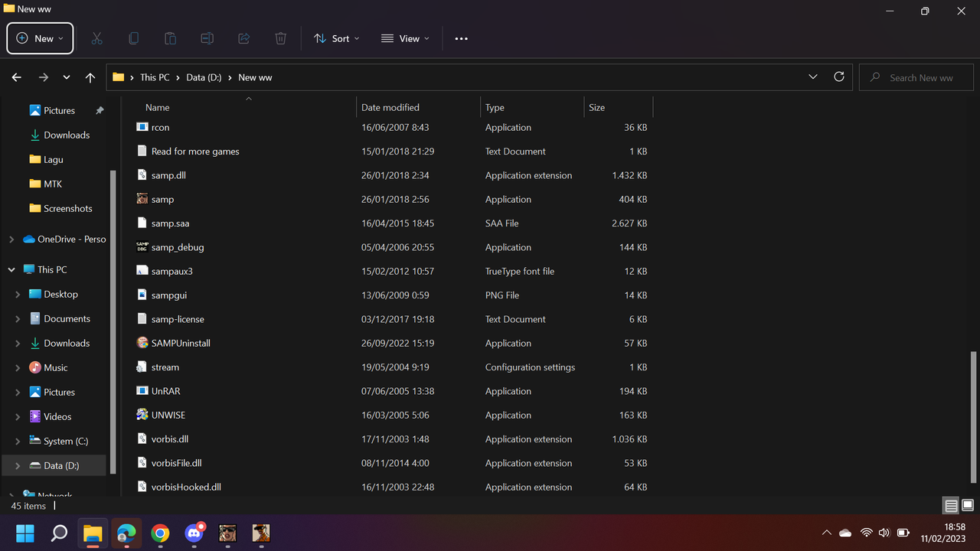
Task: Click the Rename toolbar icon
Action: point(207,38)
